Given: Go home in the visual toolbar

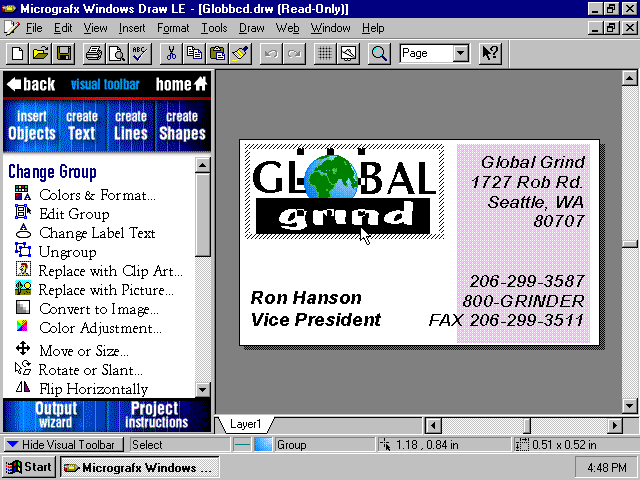Looking at the screenshot, I should [181, 84].
